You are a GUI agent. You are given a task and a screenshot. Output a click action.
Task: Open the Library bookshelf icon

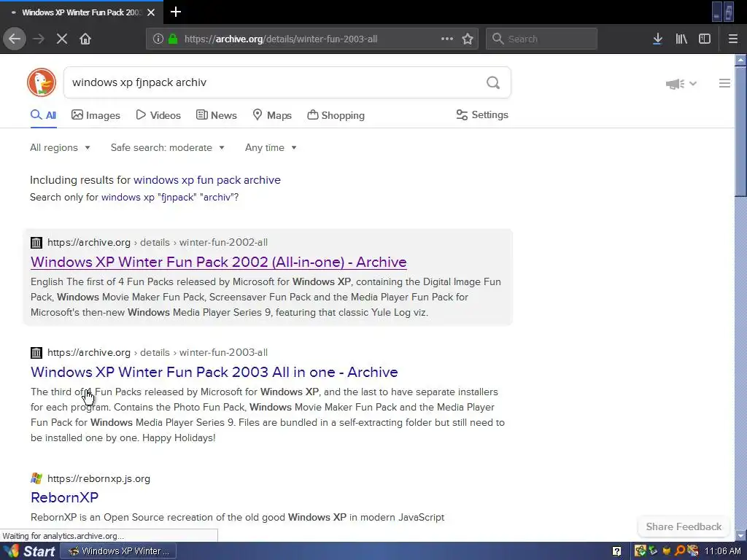[681, 39]
